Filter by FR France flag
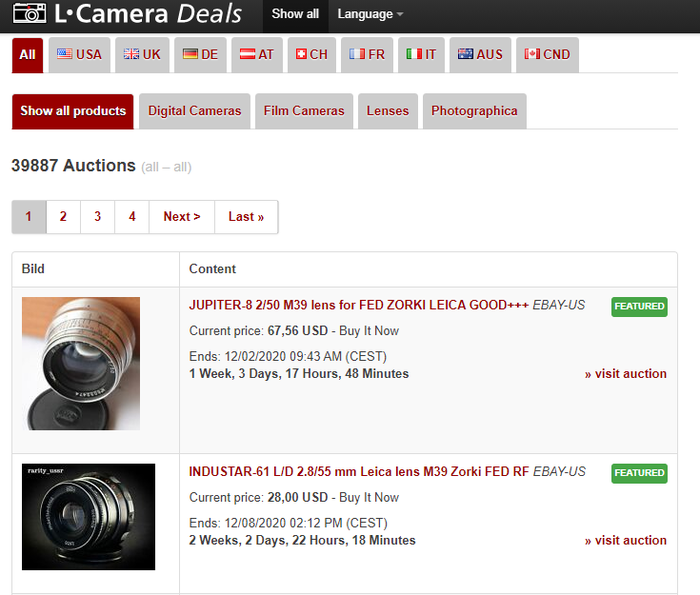 pyautogui.click(x=367, y=55)
